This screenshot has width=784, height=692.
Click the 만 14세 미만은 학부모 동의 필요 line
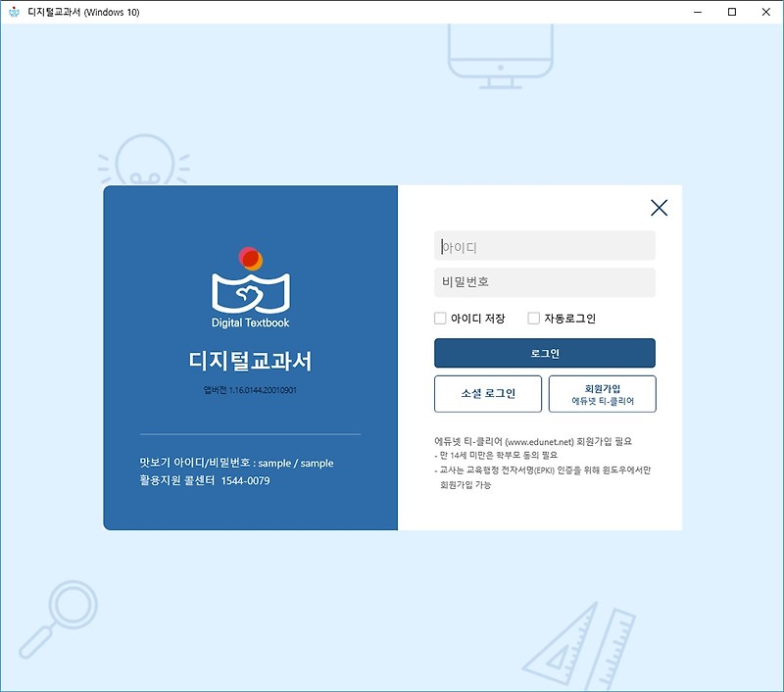(496, 456)
